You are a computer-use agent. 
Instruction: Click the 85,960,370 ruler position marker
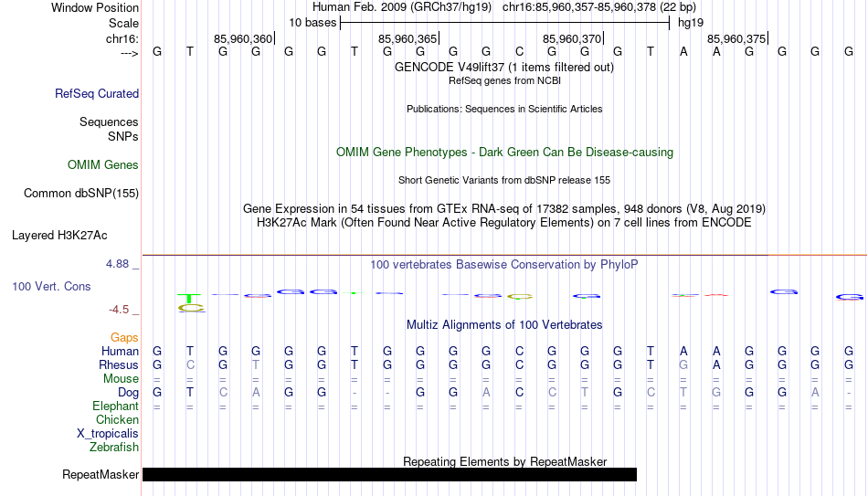[x=573, y=38]
